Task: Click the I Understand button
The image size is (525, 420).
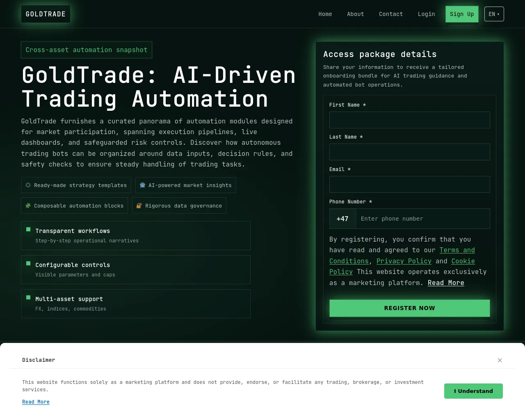Action: [x=473, y=391]
